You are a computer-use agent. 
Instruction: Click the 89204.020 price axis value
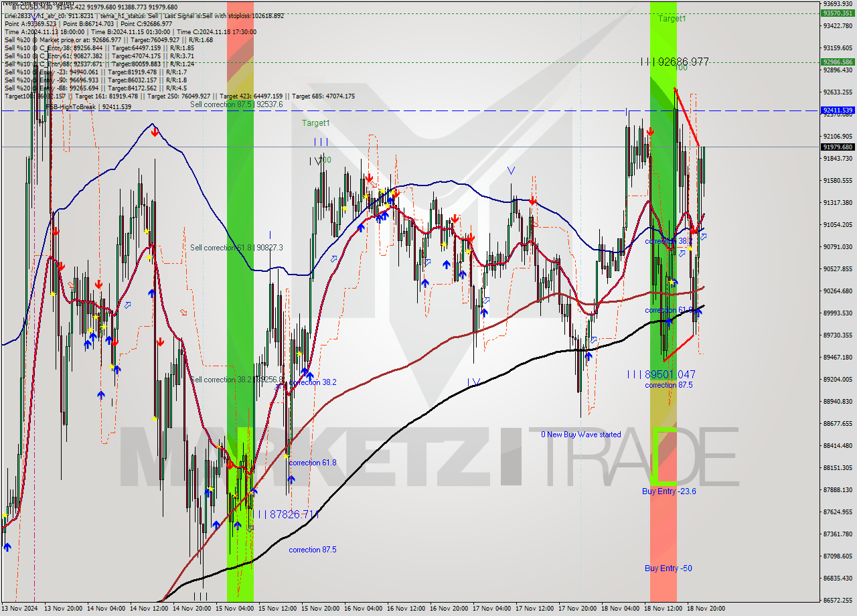pyautogui.click(x=838, y=380)
